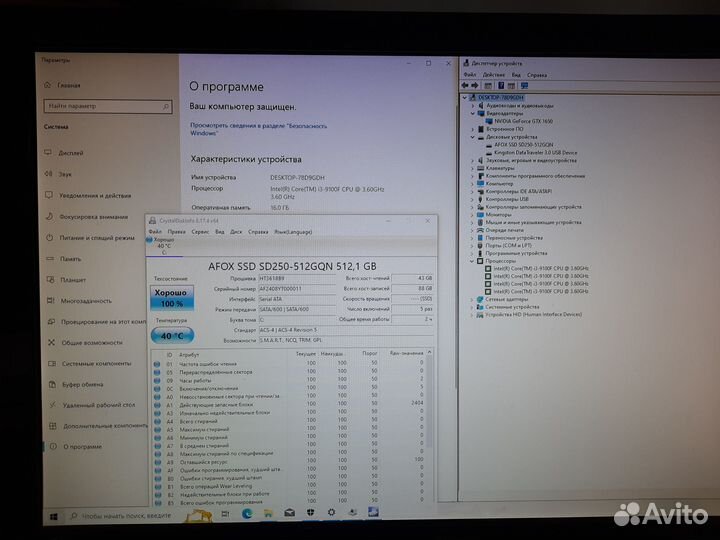
Task: Click security info link about Безопасность Windows
Action: (x=259, y=129)
